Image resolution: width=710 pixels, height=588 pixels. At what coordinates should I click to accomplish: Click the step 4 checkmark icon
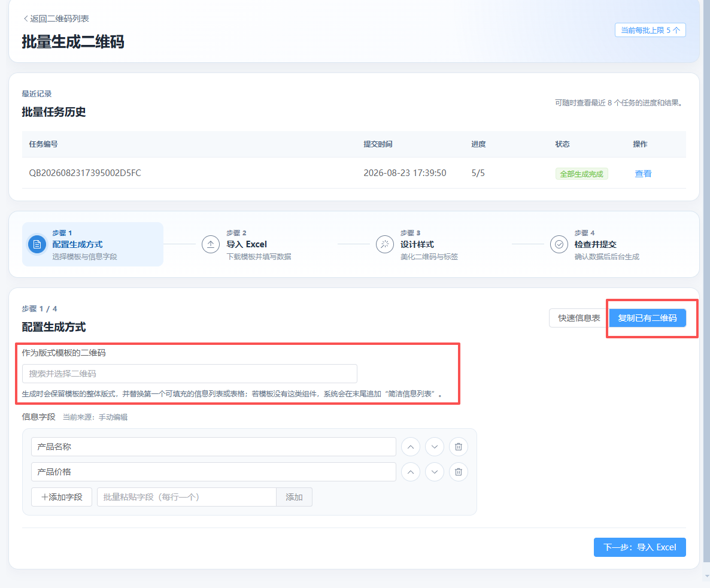[559, 245]
